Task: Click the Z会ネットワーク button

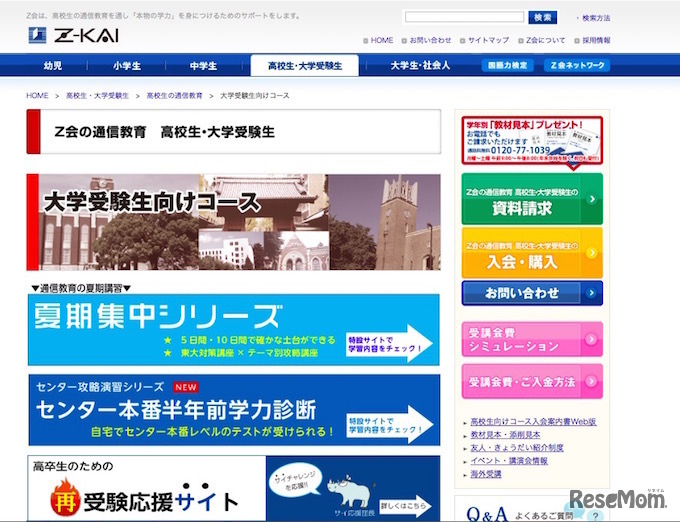Action: pos(577,65)
